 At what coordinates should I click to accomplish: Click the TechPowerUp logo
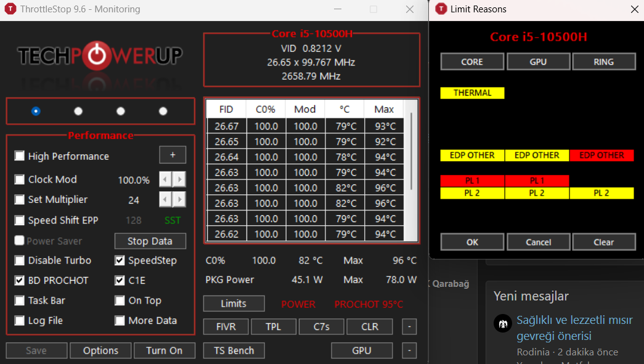(100, 56)
